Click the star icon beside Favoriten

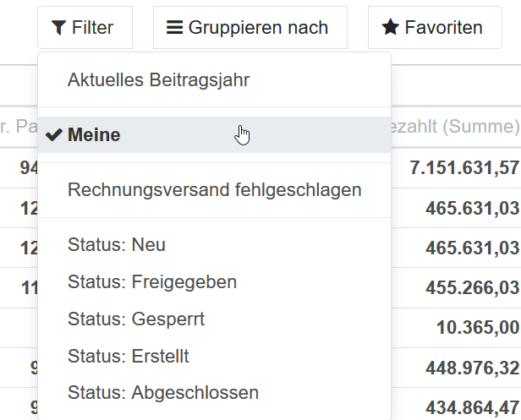pos(390,28)
